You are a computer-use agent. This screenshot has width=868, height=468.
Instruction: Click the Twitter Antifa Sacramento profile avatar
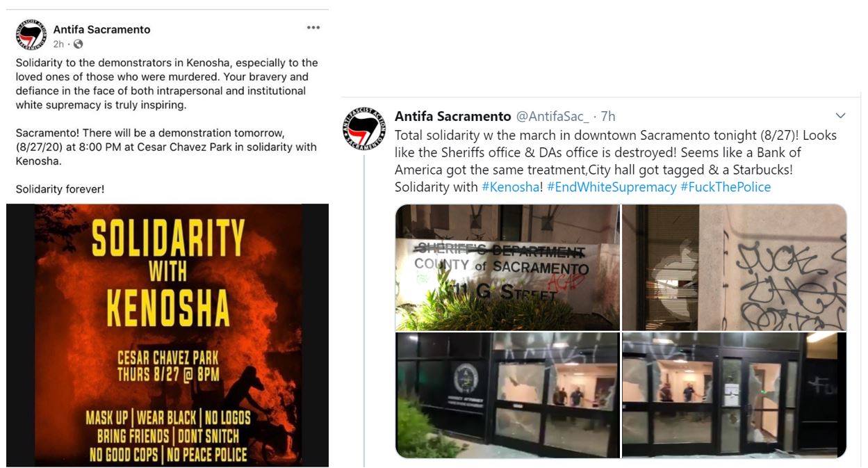[363, 129]
